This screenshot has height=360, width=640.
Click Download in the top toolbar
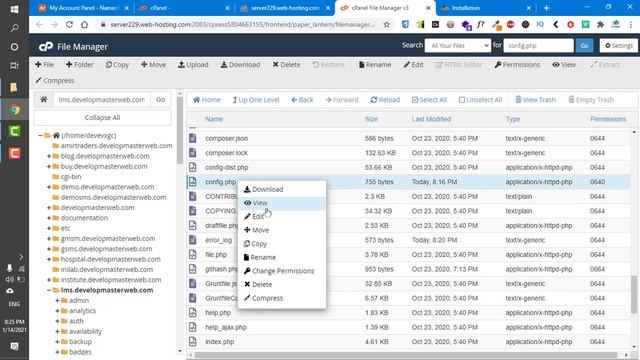coord(240,64)
